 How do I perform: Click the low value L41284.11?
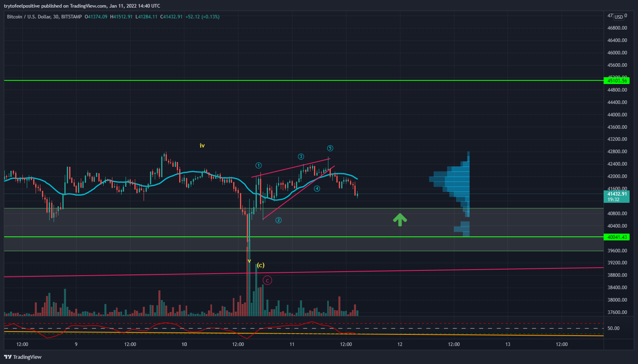146,17
